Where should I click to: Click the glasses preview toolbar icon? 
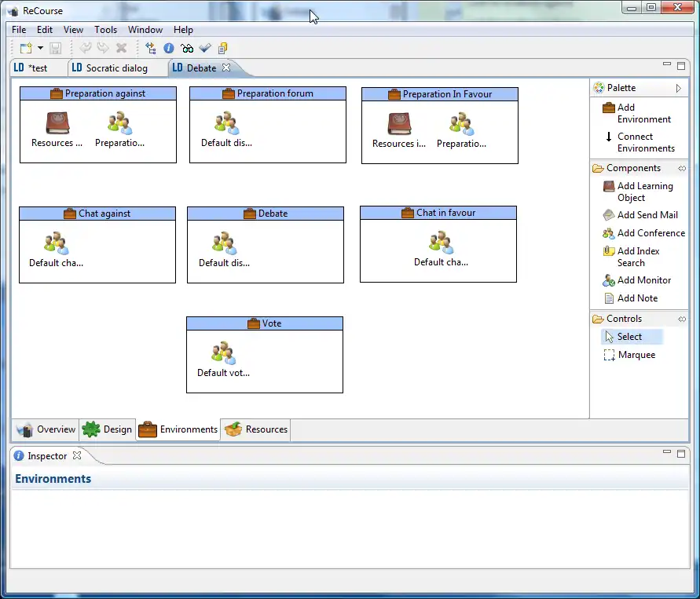[187, 49]
